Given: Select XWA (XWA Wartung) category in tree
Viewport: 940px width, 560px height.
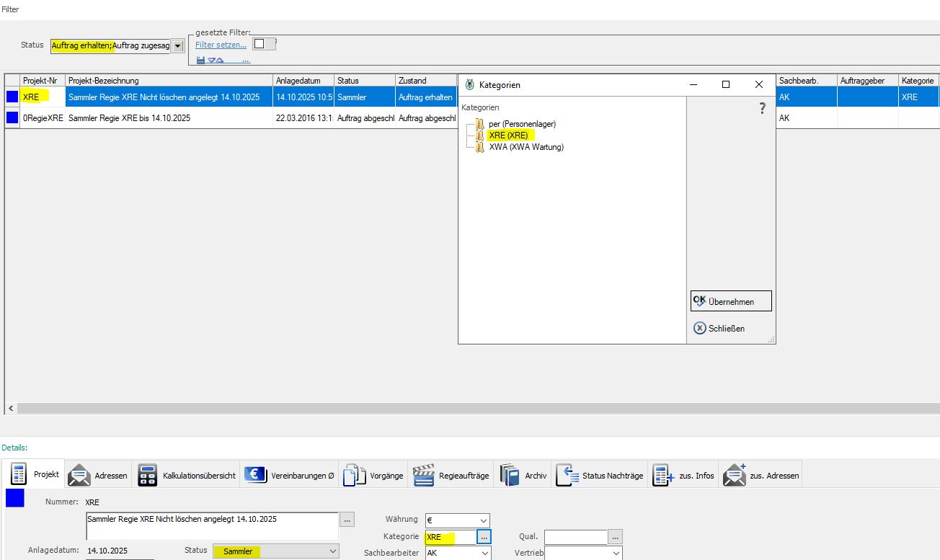Looking at the screenshot, I should (526, 147).
